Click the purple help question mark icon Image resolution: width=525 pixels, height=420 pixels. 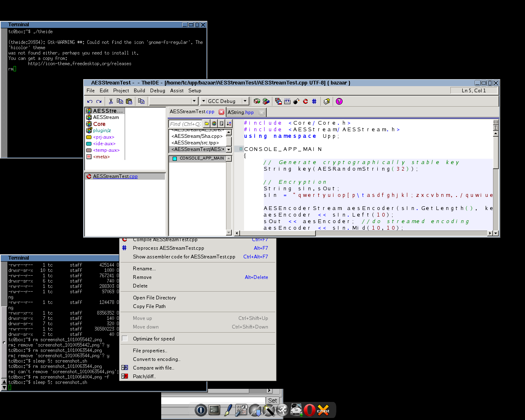pyautogui.click(x=339, y=101)
